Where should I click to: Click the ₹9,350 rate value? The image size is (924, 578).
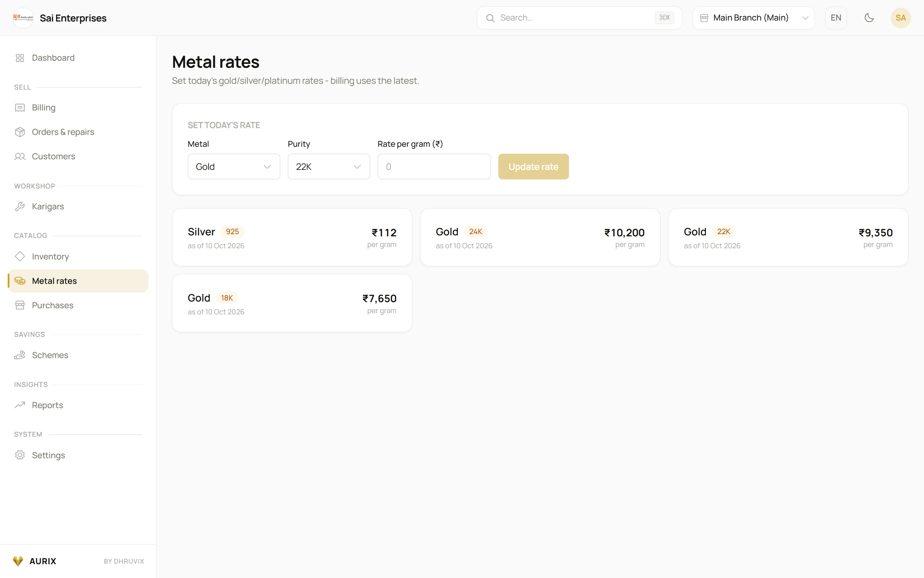point(876,232)
